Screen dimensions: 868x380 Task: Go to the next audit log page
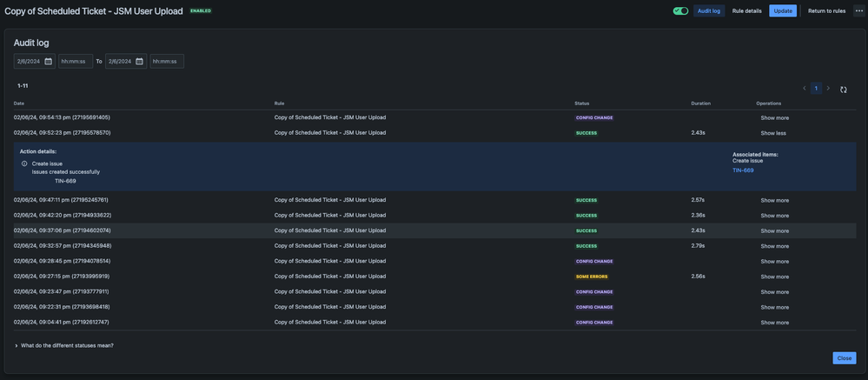point(829,88)
